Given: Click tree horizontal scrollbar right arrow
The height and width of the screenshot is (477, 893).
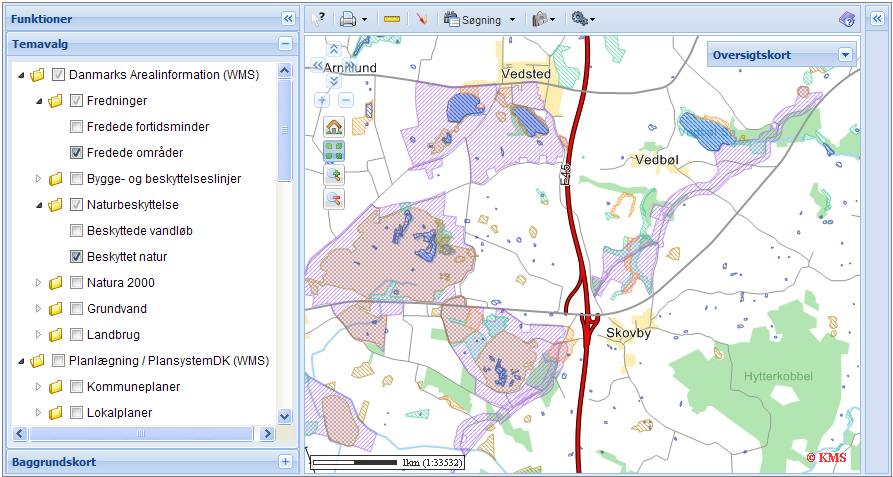Looking at the screenshot, I should 267,434.
